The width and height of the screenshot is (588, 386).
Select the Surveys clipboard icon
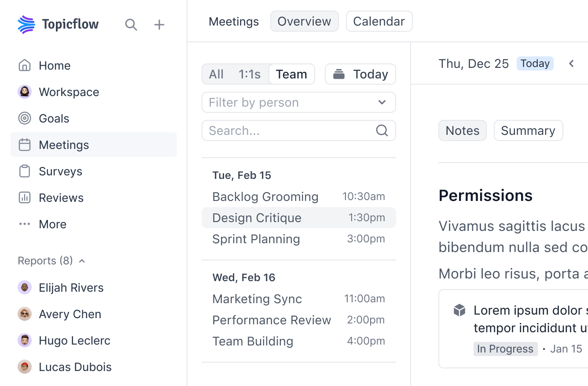coord(25,171)
